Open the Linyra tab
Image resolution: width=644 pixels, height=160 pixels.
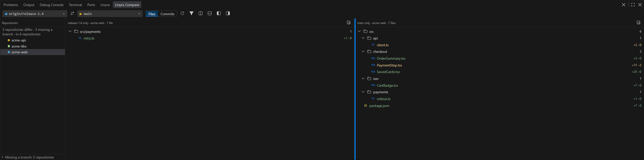tap(105, 5)
